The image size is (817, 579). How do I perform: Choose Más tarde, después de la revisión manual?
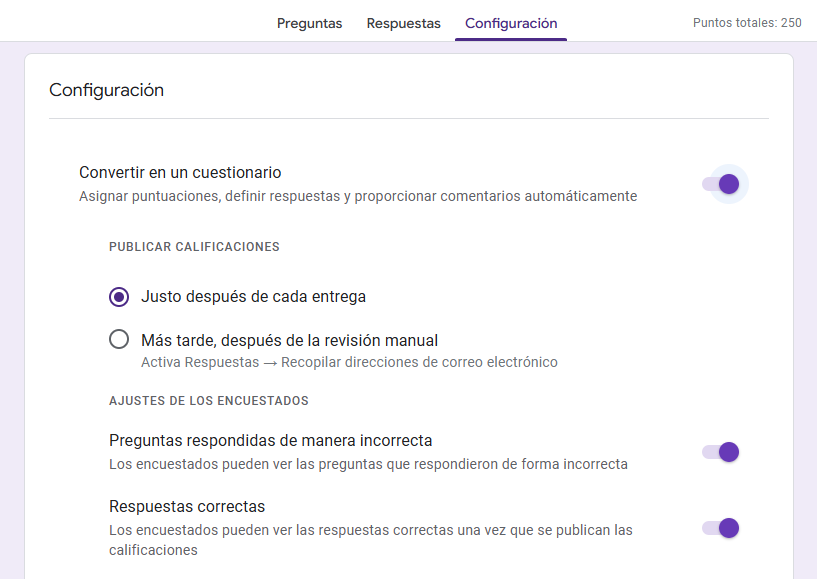(117, 339)
